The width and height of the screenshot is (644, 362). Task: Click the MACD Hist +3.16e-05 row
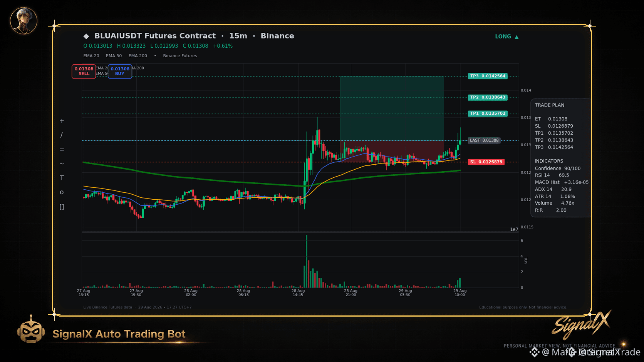point(562,182)
